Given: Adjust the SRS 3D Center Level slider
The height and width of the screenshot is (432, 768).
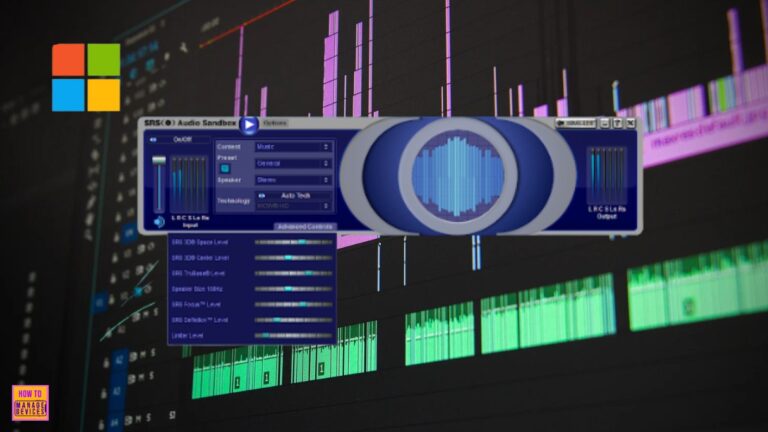Looking at the screenshot, I should [x=293, y=258].
